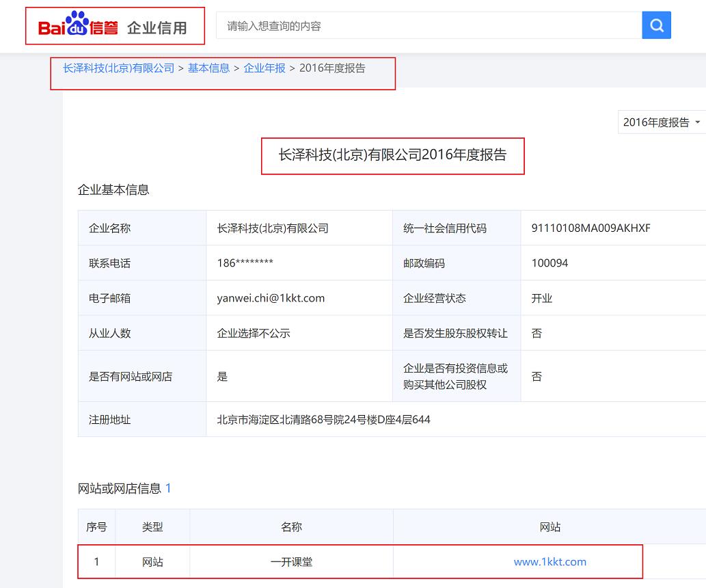Select the report title 长泽科技(北京)有限公司2016年度报告
This screenshot has height=588, width=706.
point(392,156)
